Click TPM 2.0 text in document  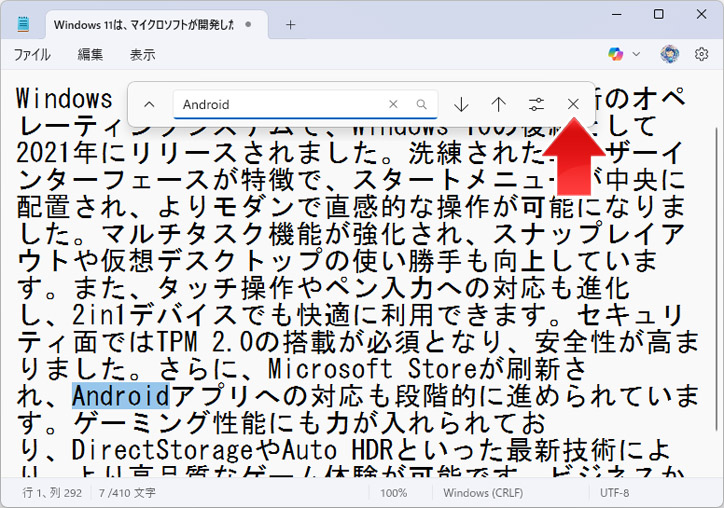[205, 342]
